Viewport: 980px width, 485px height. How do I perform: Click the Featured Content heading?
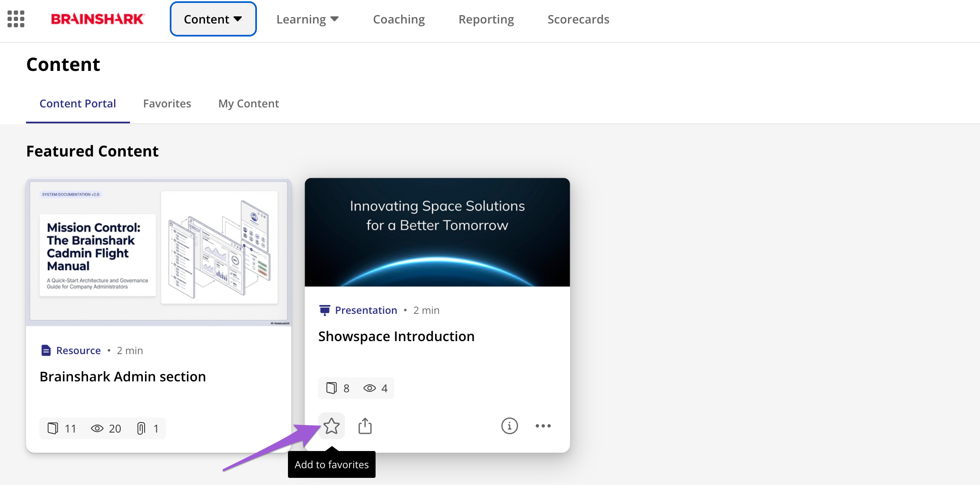click(93, 151)
